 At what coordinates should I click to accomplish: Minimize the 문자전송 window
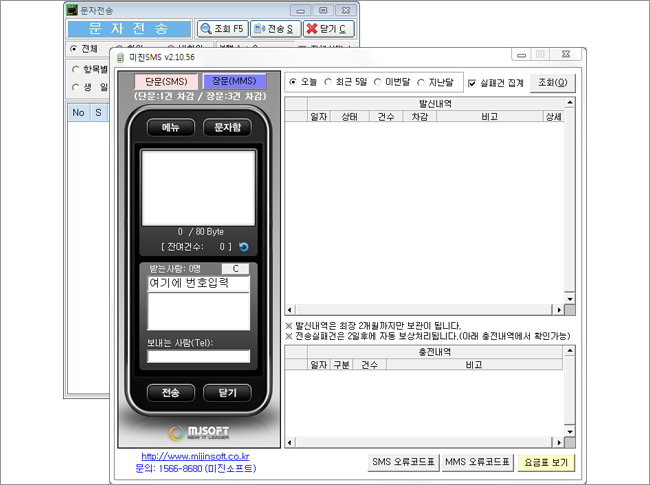coord(301,10)
